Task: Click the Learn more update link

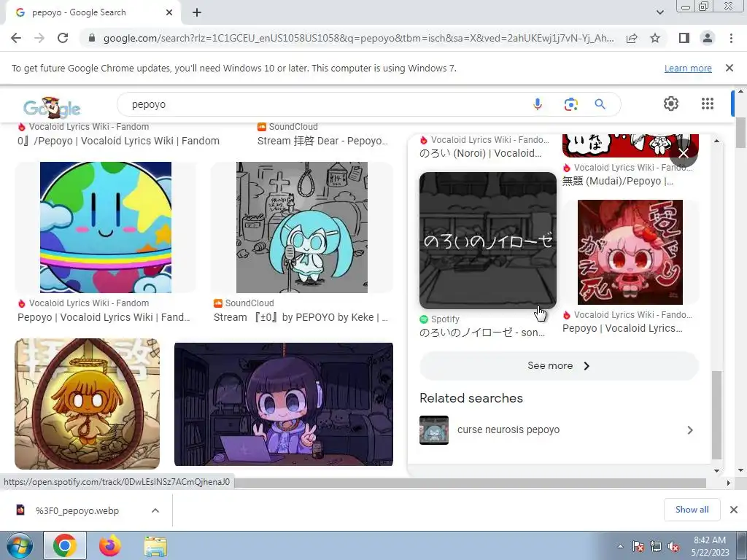Action: (x=688, y=68)
